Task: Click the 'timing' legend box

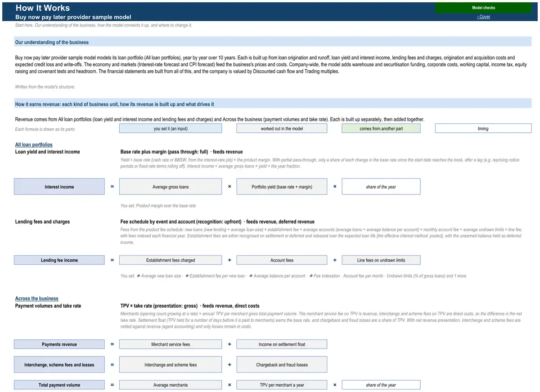Action: (483, 128)
